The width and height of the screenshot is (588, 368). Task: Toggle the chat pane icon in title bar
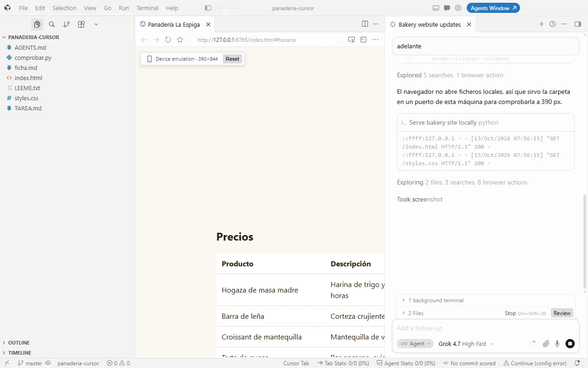pos(447,8)
